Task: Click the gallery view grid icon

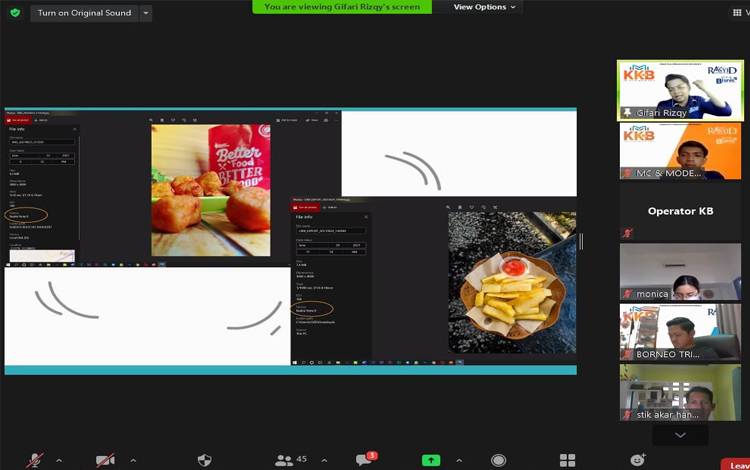Action: tap(737, 13)
